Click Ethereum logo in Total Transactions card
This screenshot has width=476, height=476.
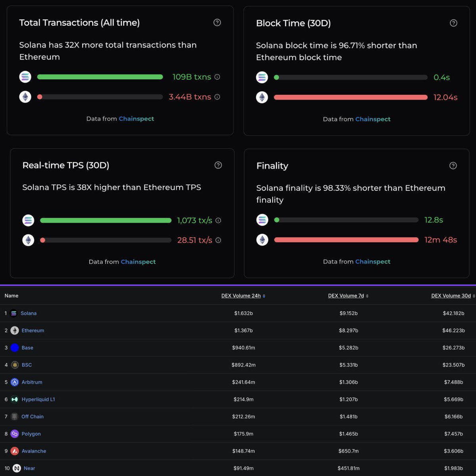coord(25,97)
